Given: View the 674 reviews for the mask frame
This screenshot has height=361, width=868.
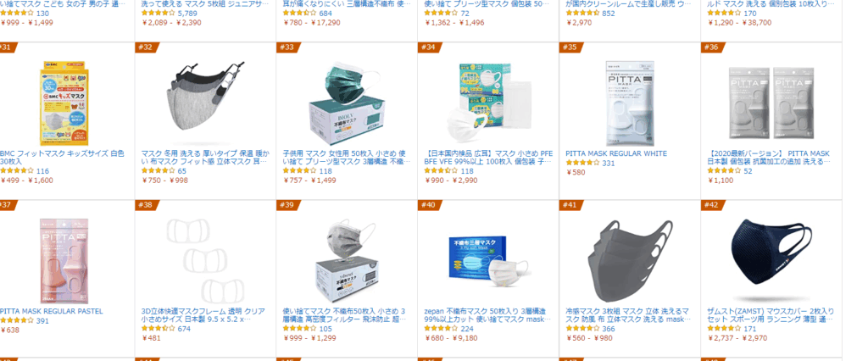Looking at the screenshot, I should (184, 329).
